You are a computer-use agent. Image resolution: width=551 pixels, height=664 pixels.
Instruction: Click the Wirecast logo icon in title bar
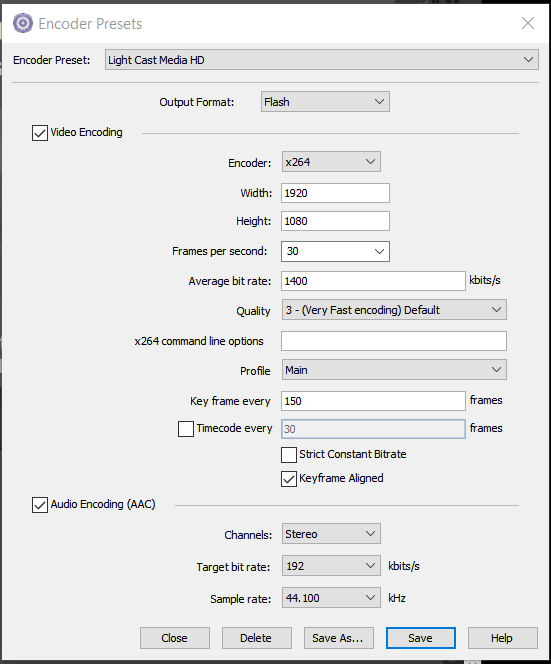[22, 23]
